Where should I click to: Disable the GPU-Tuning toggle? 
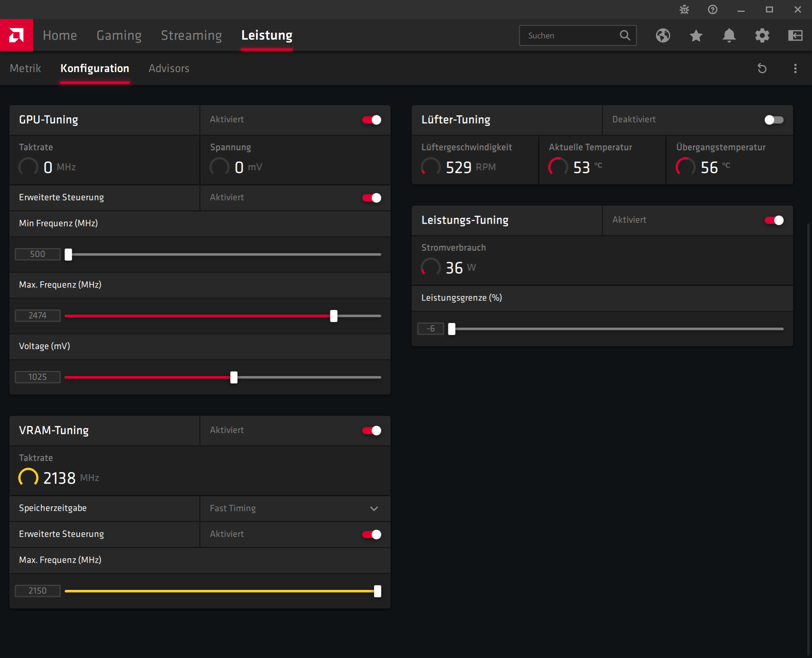[x=372, y=120]
